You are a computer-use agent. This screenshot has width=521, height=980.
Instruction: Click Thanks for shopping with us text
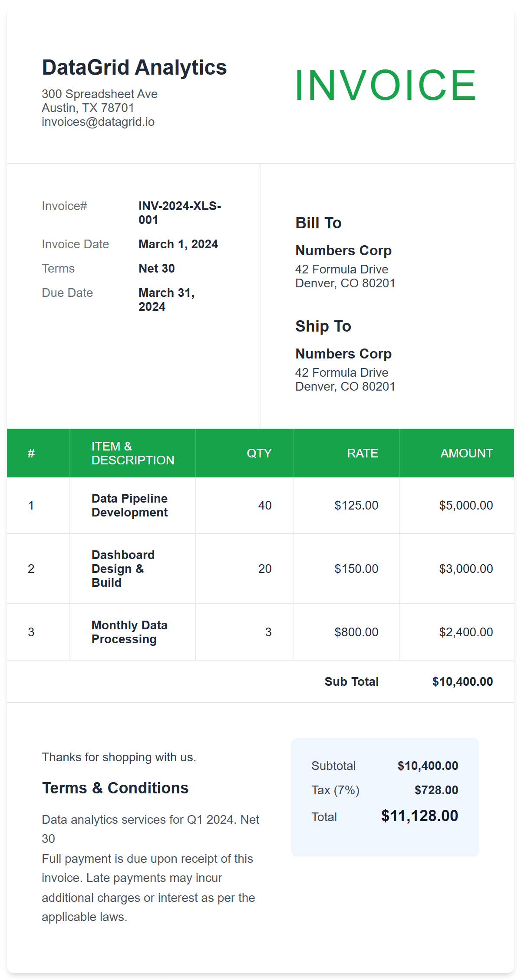(x=119, y=757)
